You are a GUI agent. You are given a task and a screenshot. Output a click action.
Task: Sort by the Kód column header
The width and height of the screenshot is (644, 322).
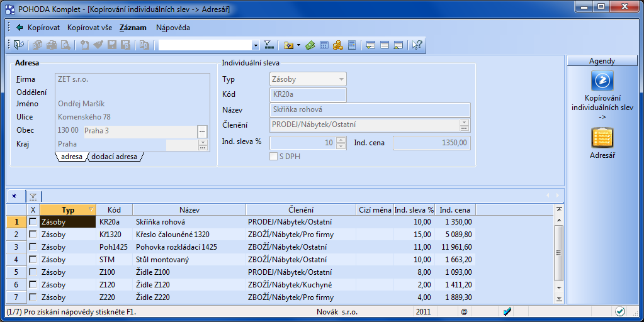pyautogui.click(x=114, y=209)
